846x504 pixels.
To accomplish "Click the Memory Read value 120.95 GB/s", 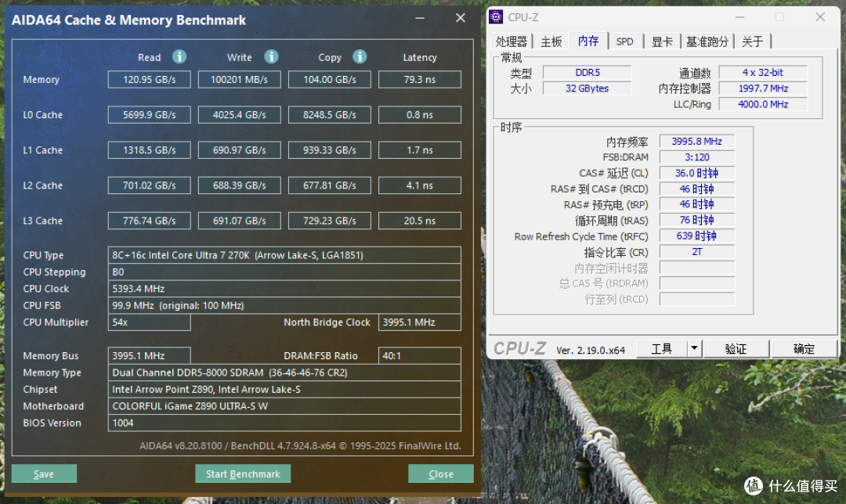I will (150, 79).
